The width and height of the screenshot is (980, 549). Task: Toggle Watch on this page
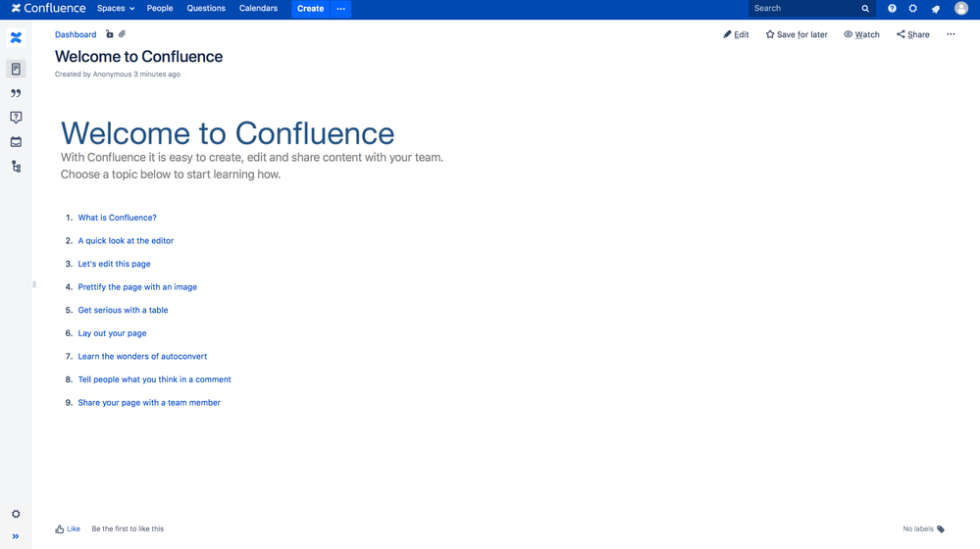point(861,34)
